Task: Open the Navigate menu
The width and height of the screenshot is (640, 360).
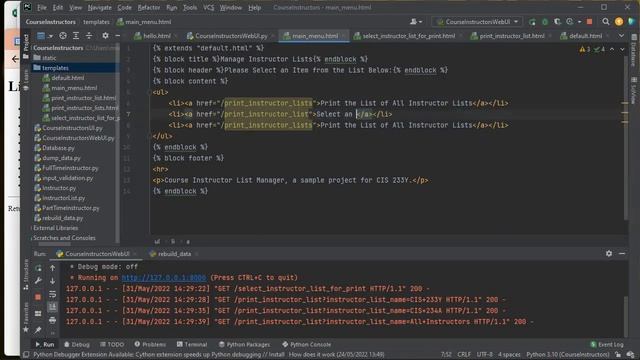Action: (100, 7)
